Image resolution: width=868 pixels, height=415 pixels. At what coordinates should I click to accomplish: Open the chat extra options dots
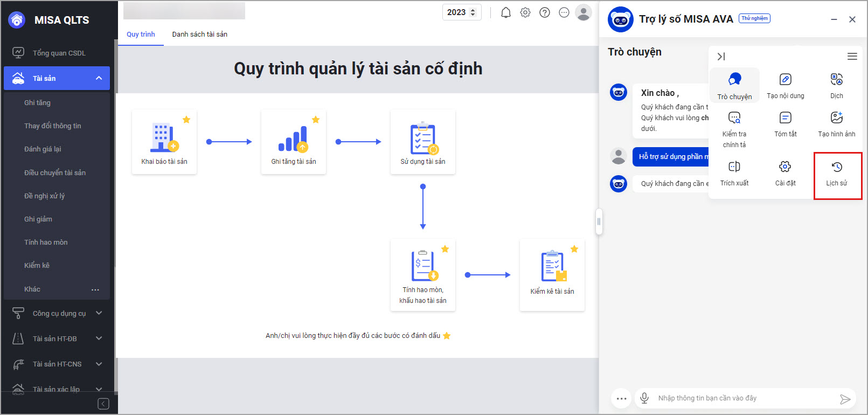pyautogui.click(x=621, y=399)
